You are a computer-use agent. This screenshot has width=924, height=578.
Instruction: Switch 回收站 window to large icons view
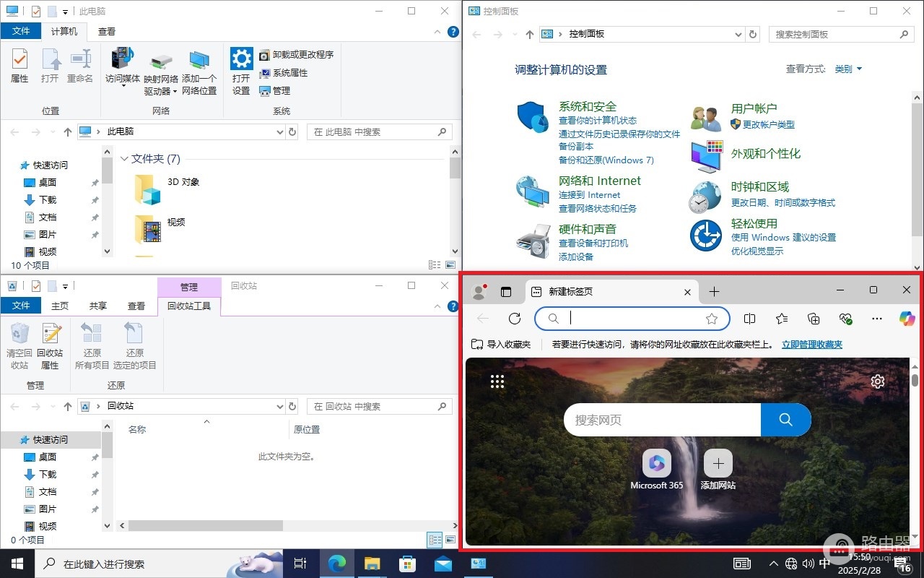(451, 540)
